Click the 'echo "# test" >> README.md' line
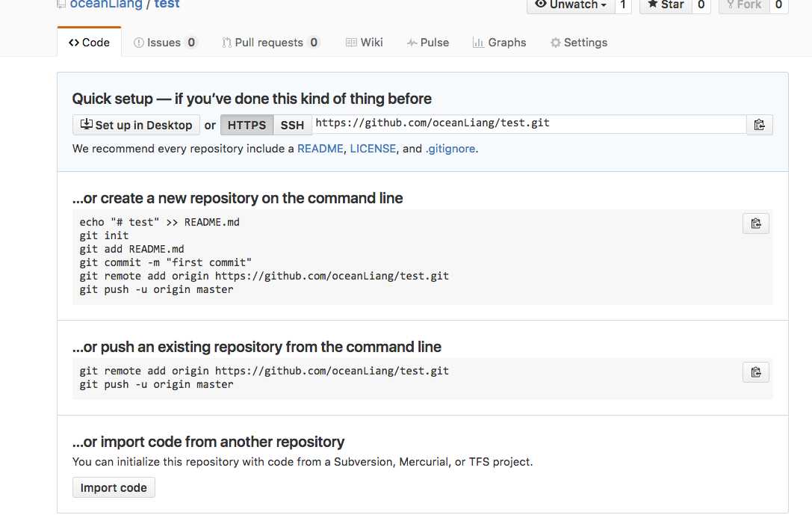 pyautogui.click(x=160, y=222)
